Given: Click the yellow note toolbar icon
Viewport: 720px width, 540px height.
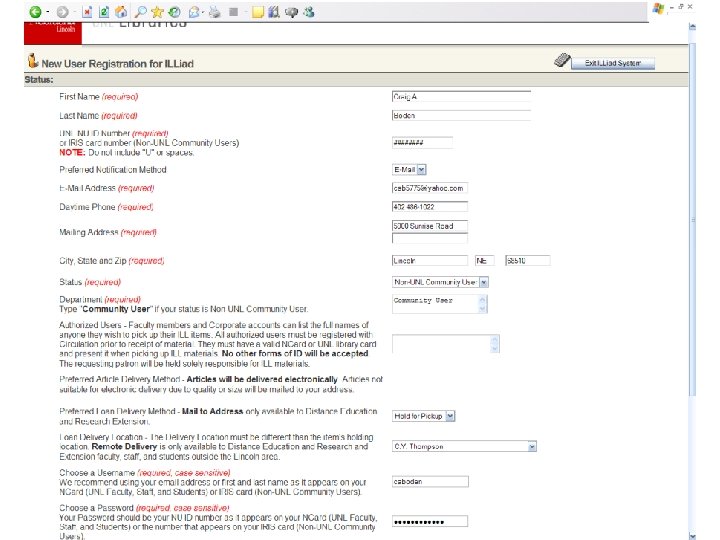Looking at the screenshot, I should (x=258, y=12).
